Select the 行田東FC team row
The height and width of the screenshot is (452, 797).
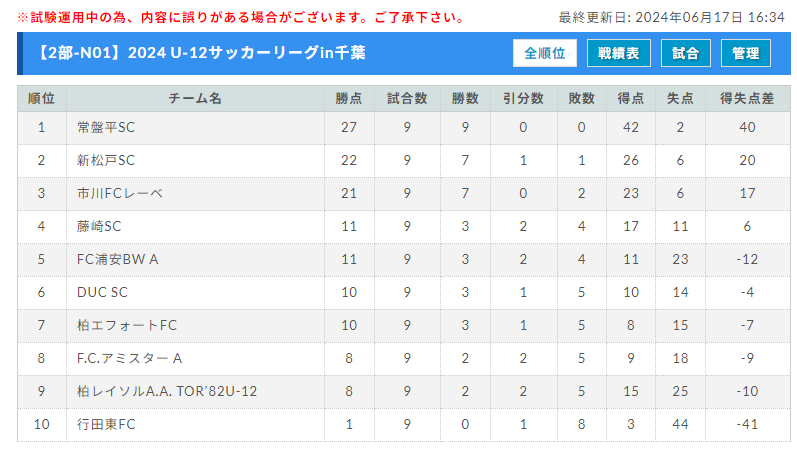pos(404,425)
